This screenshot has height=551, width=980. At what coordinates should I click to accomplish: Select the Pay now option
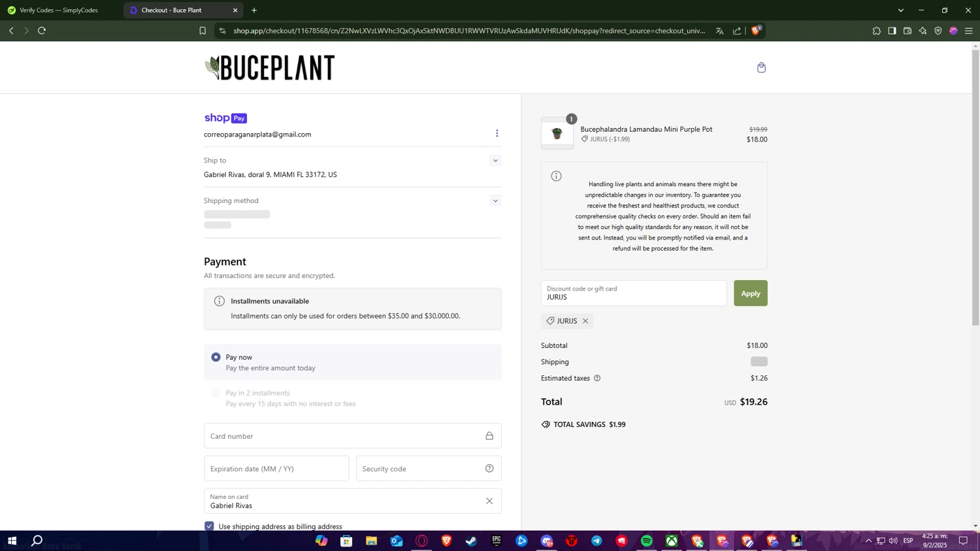(216, 357)
